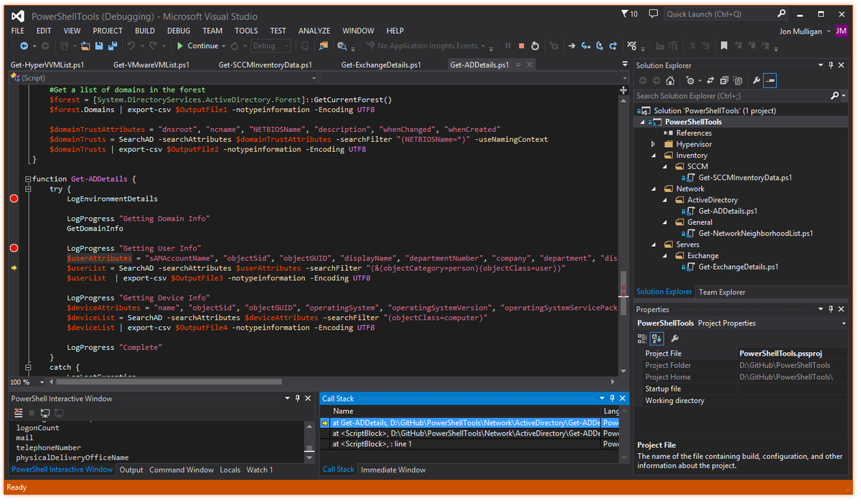This screenshot has height=504, width=861.
Task: Click the Categorized icon in Properties
Action: tap(642, 338)
